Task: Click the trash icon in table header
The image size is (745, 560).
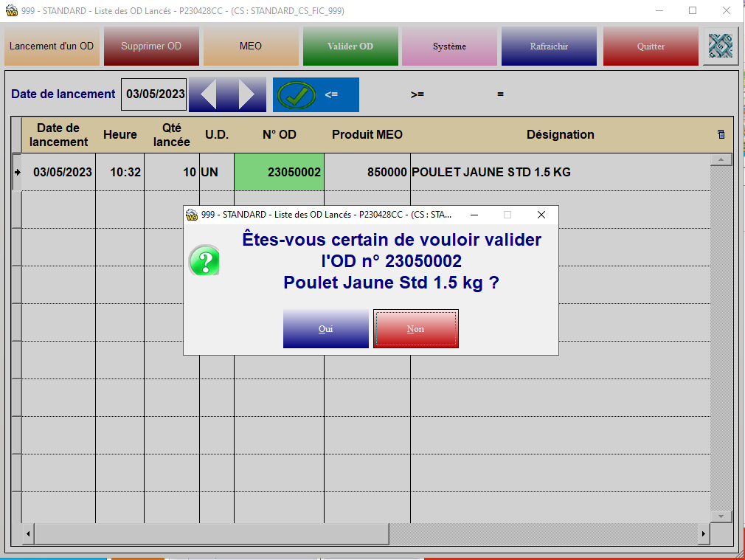Action: (721, 134)
